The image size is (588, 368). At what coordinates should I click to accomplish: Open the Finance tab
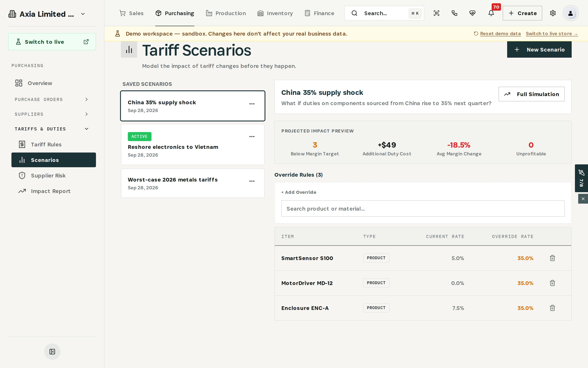click(319, 13)
